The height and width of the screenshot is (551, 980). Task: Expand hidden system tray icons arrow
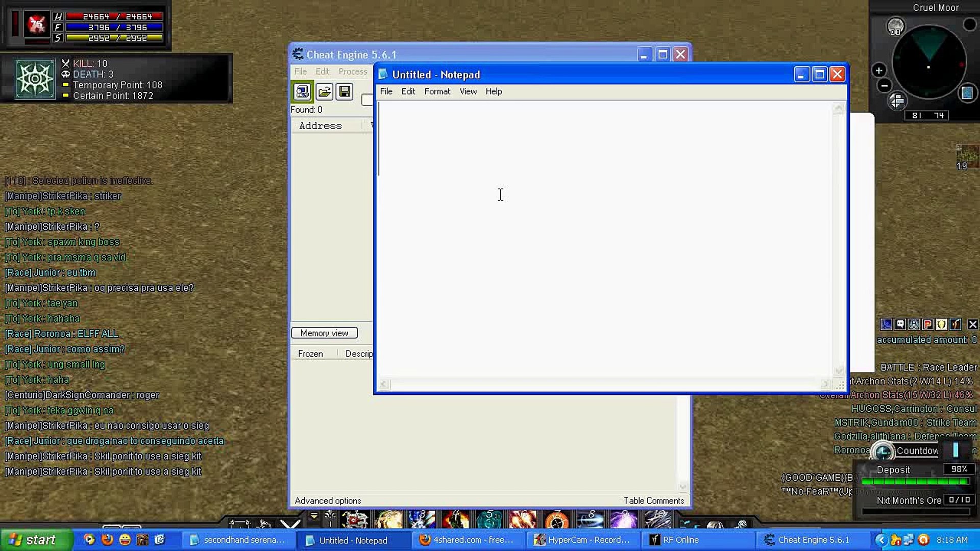pos(880,540)
